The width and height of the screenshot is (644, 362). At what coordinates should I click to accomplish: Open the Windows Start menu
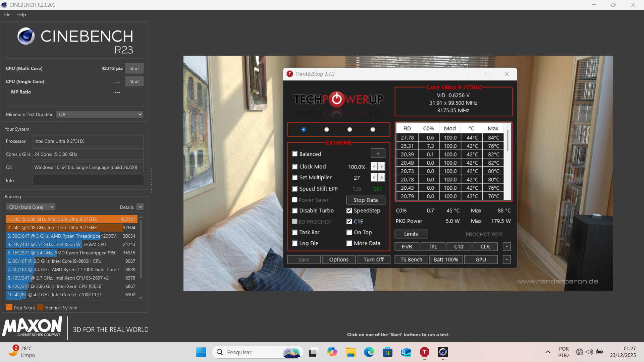point(201,352)
